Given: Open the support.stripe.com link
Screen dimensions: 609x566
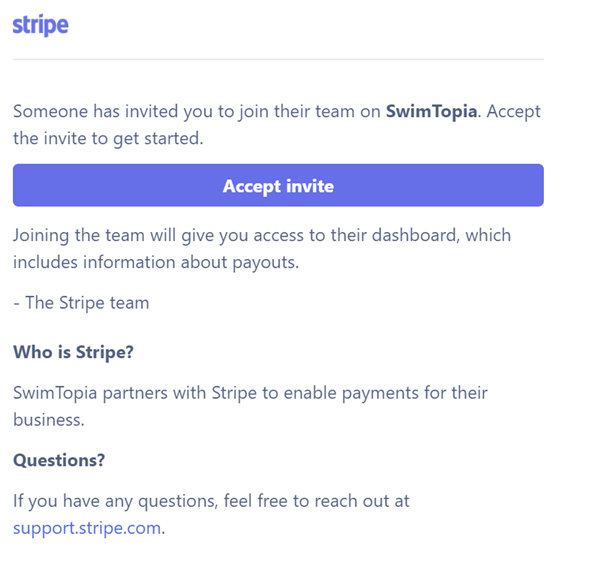Looking at the screenshot, I should point(87,528).
